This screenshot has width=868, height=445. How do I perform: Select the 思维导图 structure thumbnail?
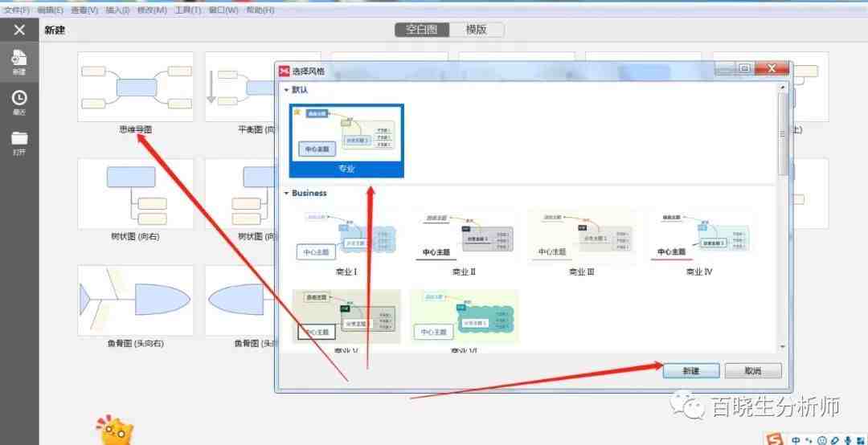[136, 87]
